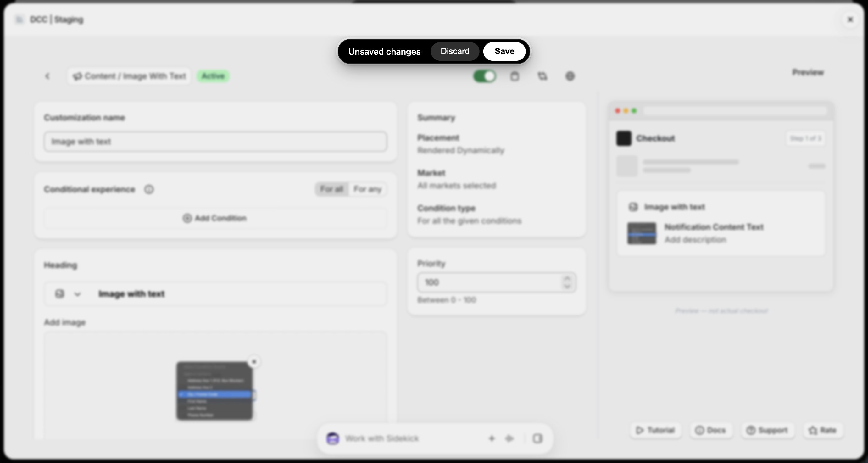Select the For any condition option
Image resolution: width=868 pixels, height=463 pixels.
367,189
